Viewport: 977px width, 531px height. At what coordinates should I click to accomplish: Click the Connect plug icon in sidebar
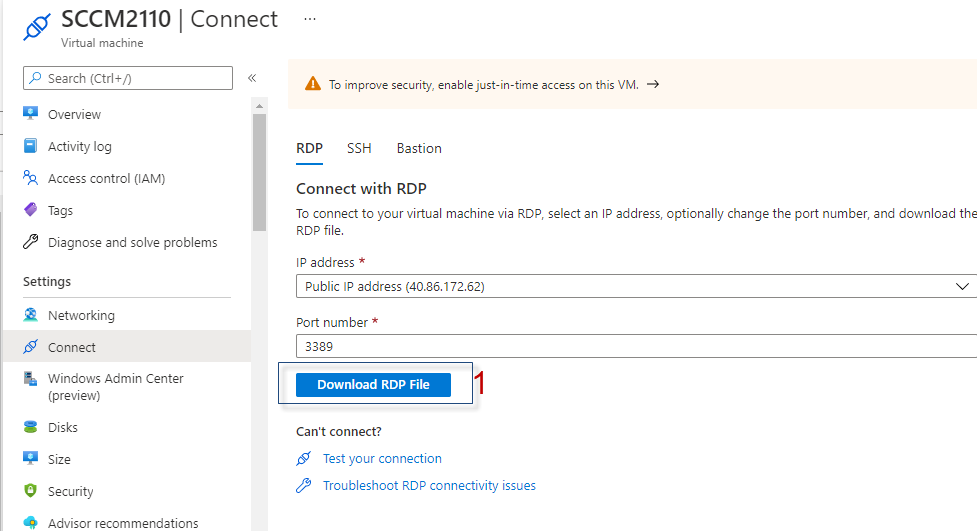[31, 347]
